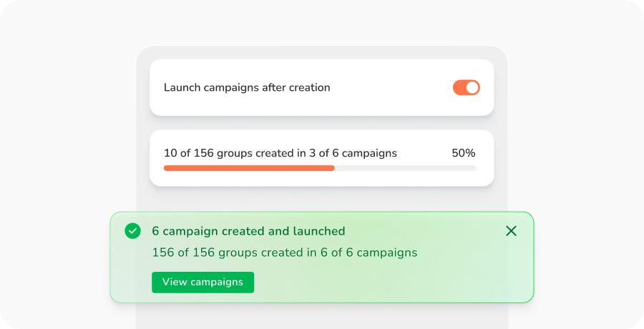The height and width of the screenshot is (329, 644).
Task: Open View campaigns button
Action: point(203,282)
